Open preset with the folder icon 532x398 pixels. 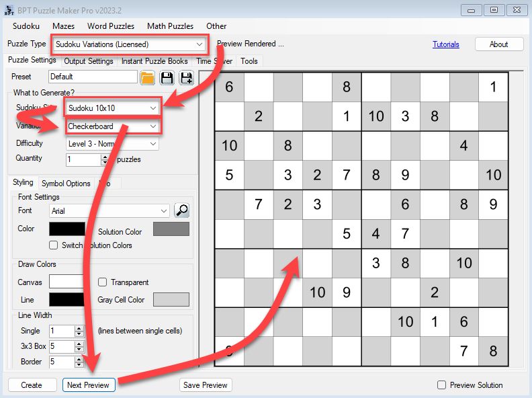click(148, 77)
